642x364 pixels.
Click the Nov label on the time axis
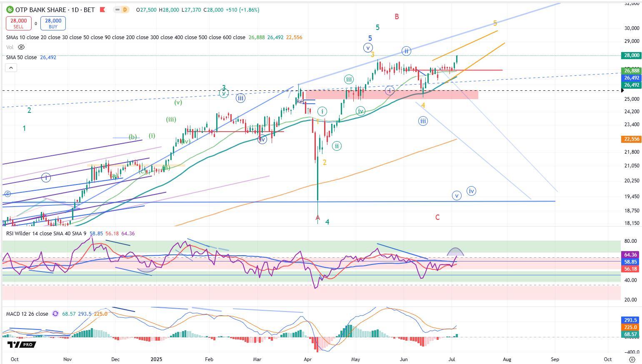coord(67,359)
